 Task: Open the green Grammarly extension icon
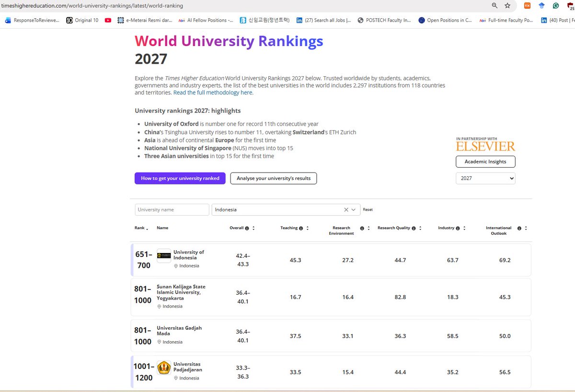tap(556, 6)
